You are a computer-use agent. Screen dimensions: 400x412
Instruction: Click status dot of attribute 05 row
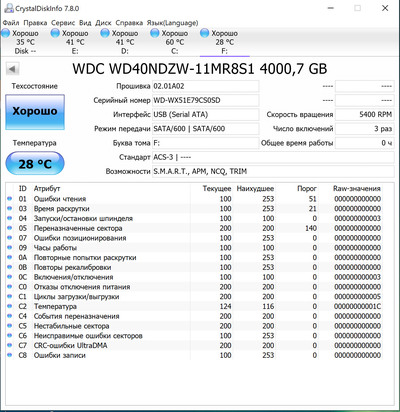point(10,228)
